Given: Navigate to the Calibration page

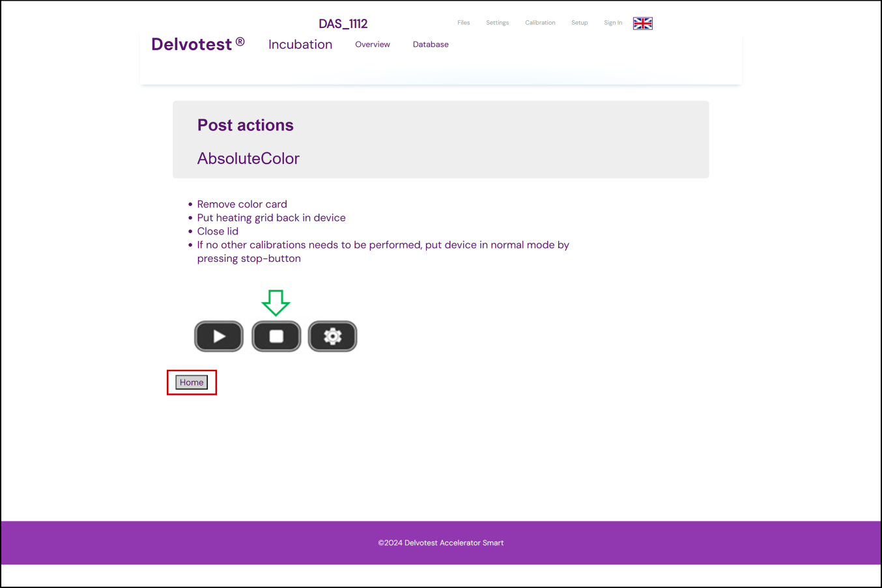Looking at the screenshot, I should click(x=540, y=23).
